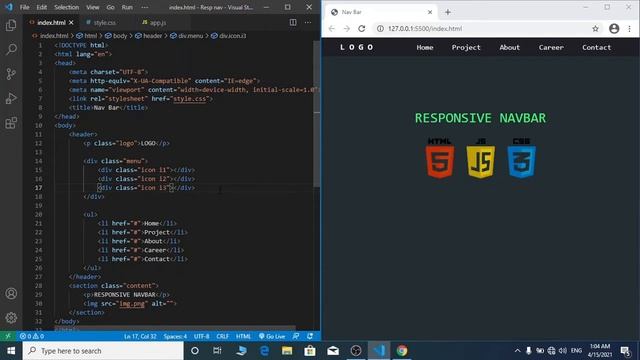The width and height of the screenshot is (640, 360).
Task: Open Microsoft Edge from taskbar
Action: 264,351
